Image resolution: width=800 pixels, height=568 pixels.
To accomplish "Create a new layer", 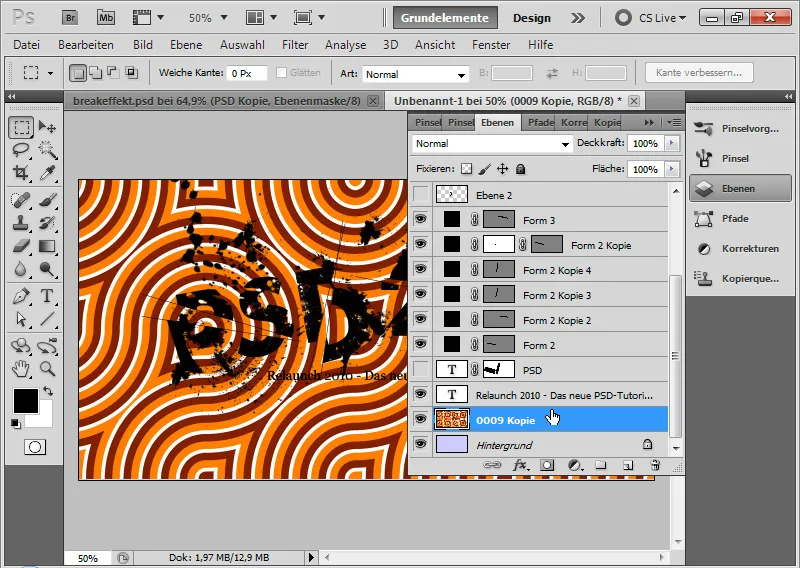I will [628, 465].
